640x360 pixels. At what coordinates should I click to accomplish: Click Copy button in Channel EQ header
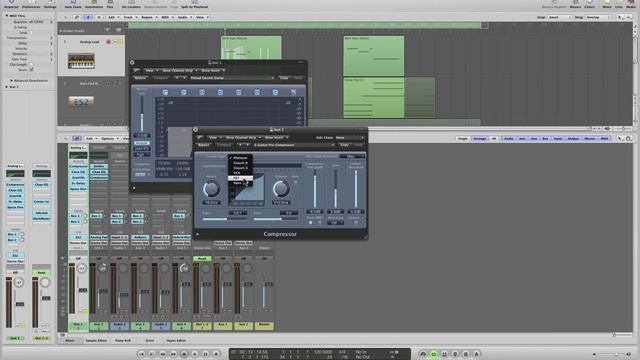tap(284, 78)
